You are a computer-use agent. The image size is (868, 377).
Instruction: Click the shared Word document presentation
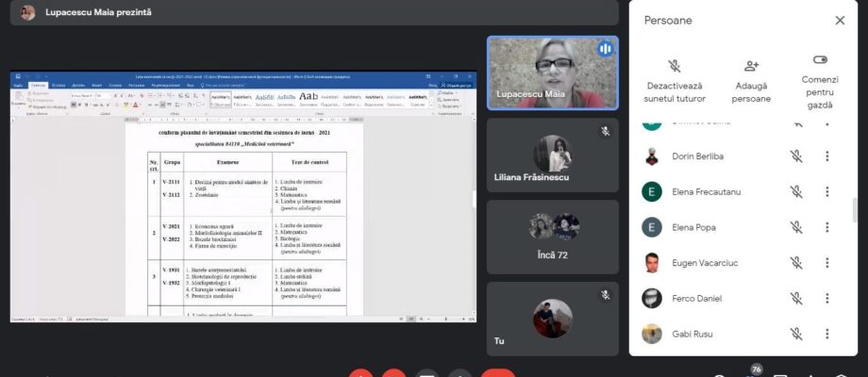pyautogui.click(x=243, y=197)
